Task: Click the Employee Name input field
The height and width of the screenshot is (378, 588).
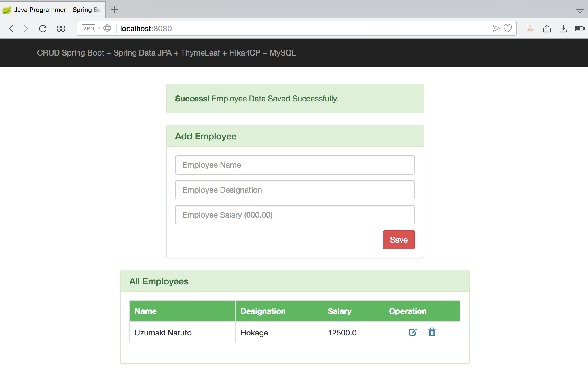Action: [x=295, y=165]
